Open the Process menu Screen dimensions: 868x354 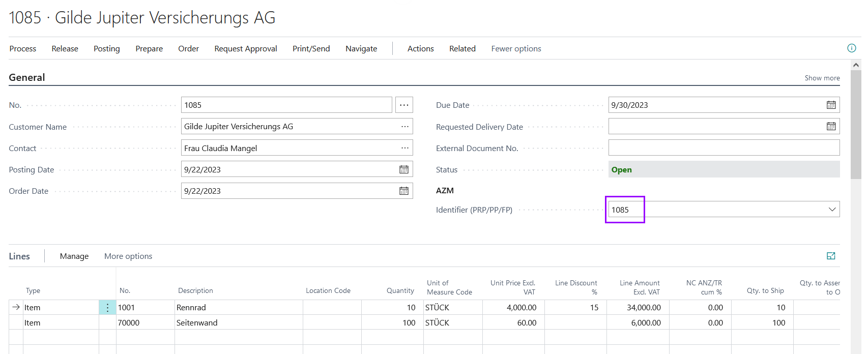click(x=23, y=49)
